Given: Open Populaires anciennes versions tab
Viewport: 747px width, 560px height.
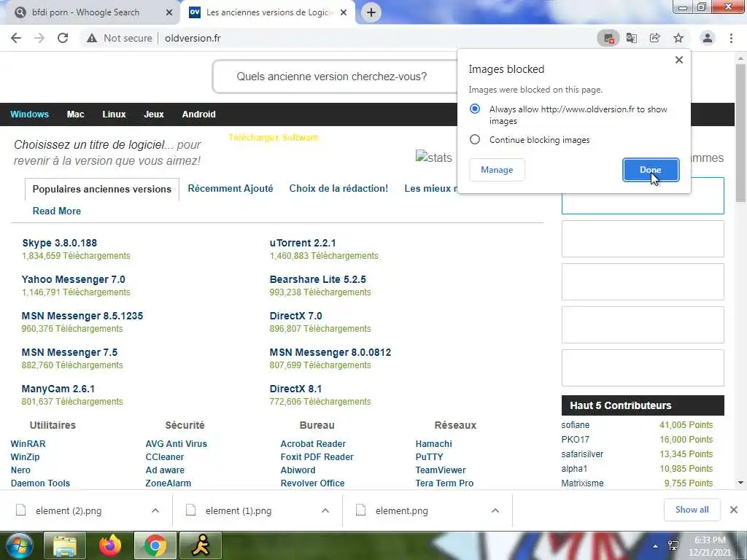Looking at the screenshot, I should tap(102, 189).
